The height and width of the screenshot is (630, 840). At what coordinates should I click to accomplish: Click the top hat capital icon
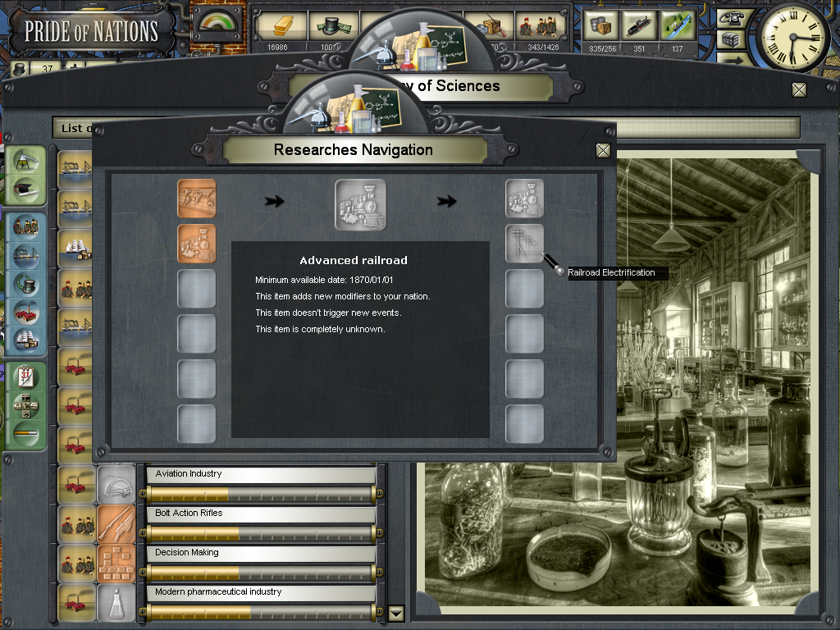point(331,26)
